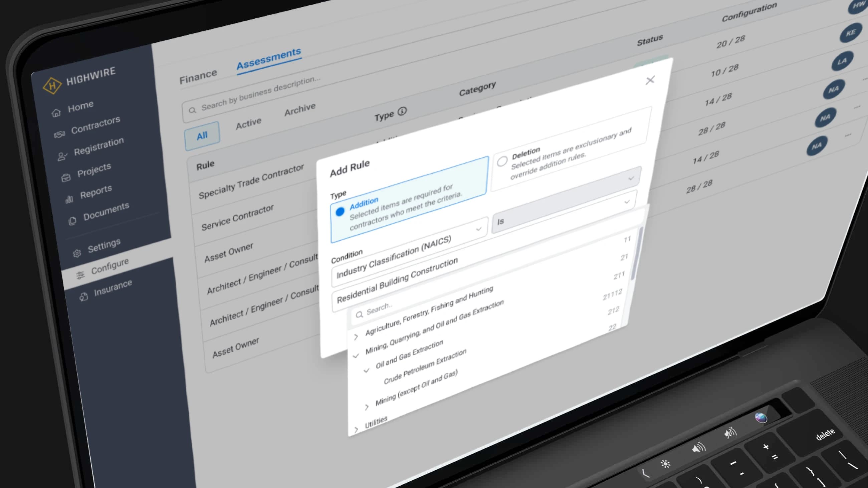Open the Home house icon
868x488 pixels.
[56, 112]
